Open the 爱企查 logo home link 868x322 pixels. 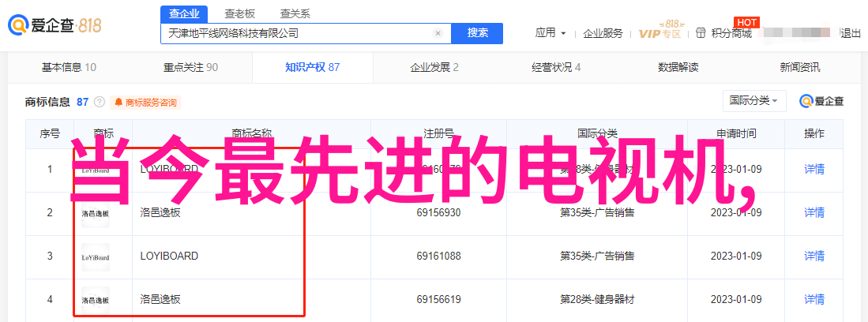[54, 25]
